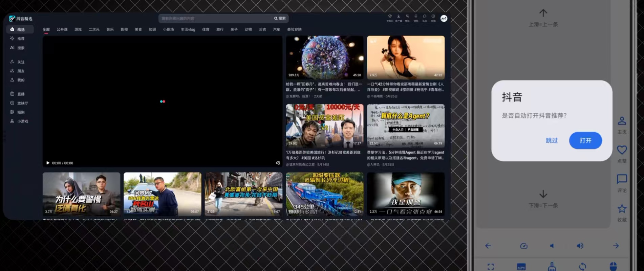Image resolution: width=644 pixels, height=271 pixels.
Task: Click 跳过 in the 抖音 dialog
Action: [552, 140]
